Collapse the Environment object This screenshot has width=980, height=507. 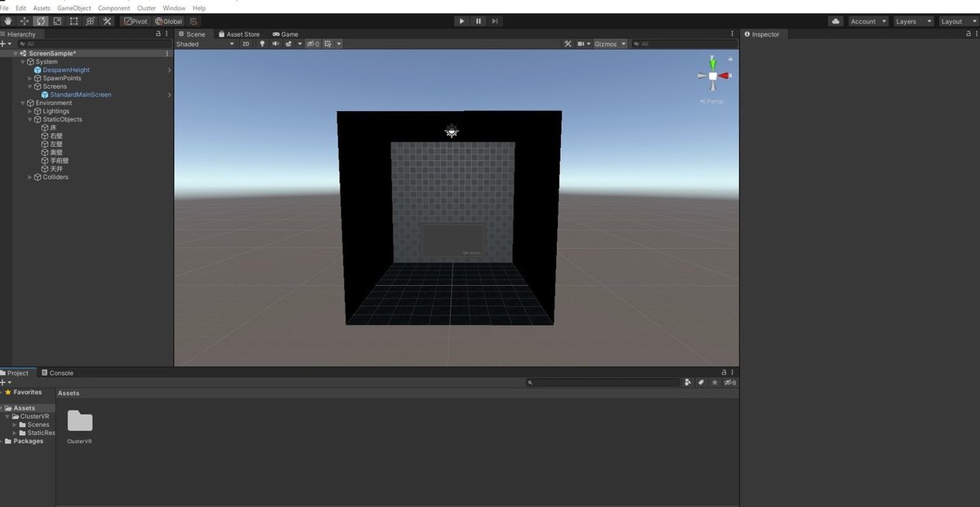click(23, 103)
